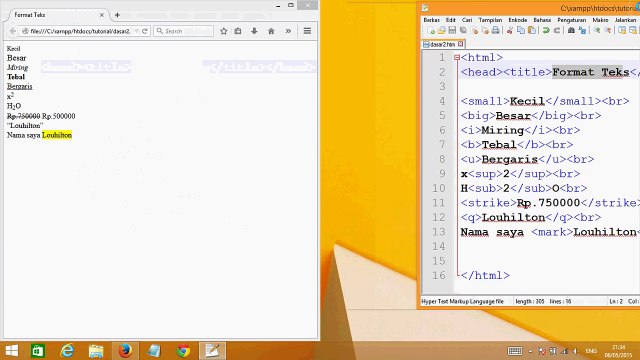
Task: Click the Redo icon in Notepad++ toolbar
Action: tap(557, 31)
